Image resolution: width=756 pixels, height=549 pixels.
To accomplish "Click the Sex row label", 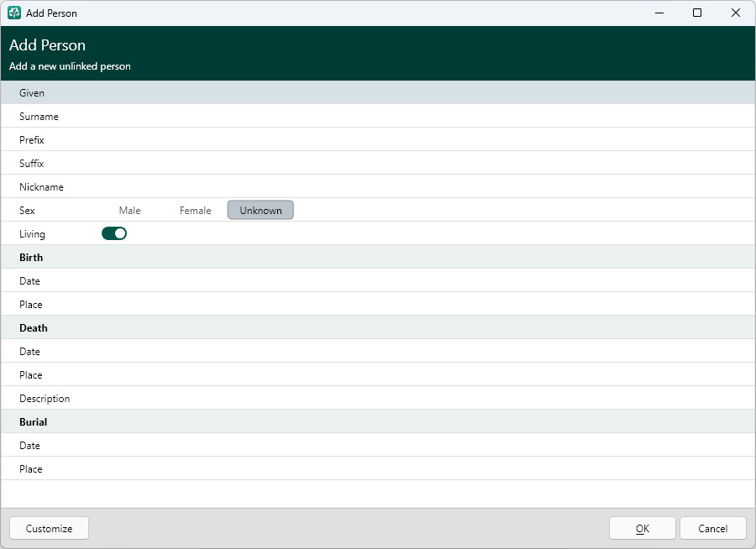I will 27,211.
